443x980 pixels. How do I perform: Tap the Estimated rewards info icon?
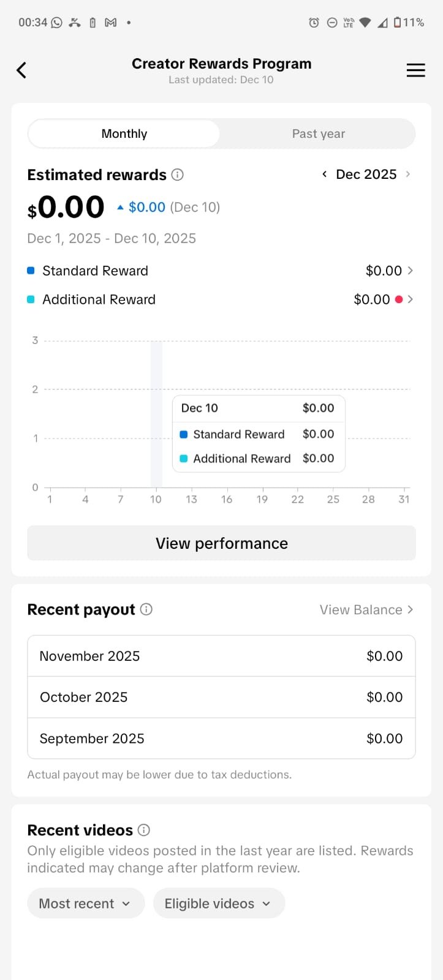coord(178,175)
